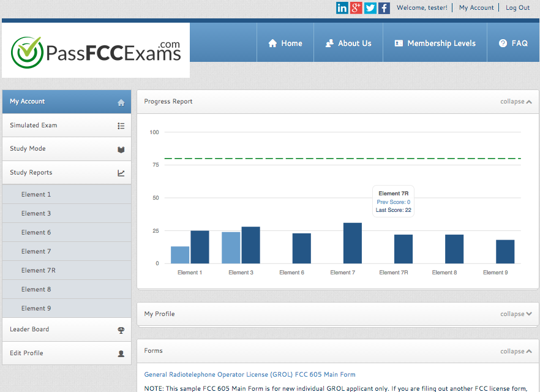Click the list icon beside Simulated Exam
This screenshot has height=392, width=540.
point(121,126)
